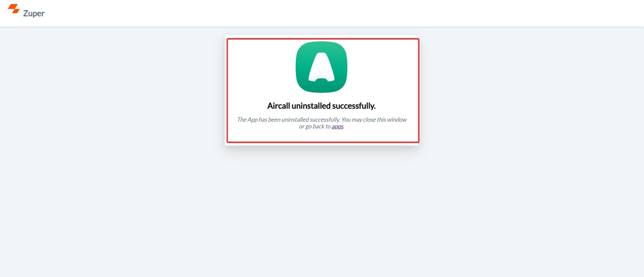Go back to apps via the link
644x277 pixels.
point(337,126)
